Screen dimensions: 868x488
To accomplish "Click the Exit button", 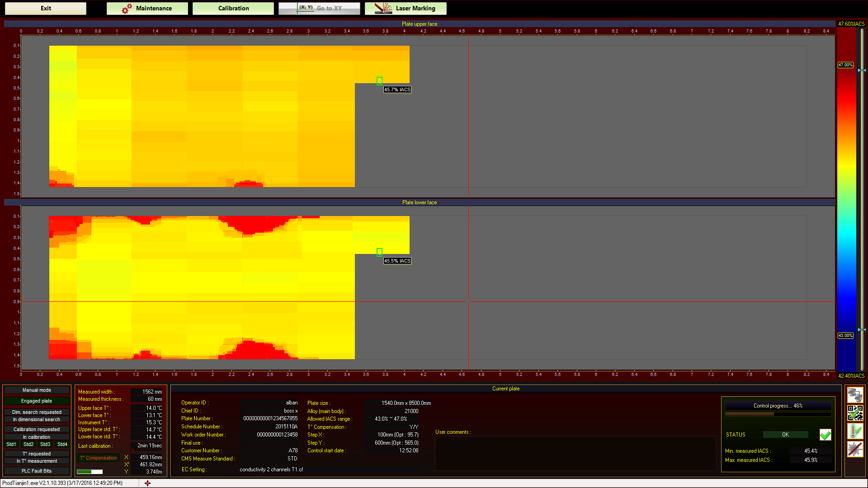I will tap(46, 8).
